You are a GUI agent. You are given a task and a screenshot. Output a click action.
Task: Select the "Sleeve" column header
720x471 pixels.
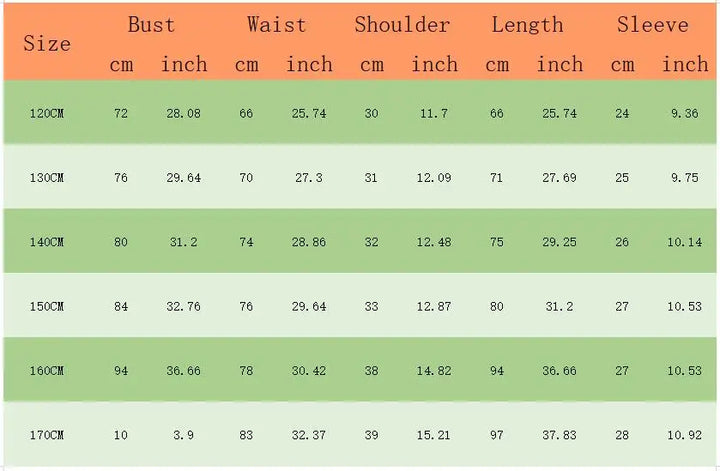653,25
